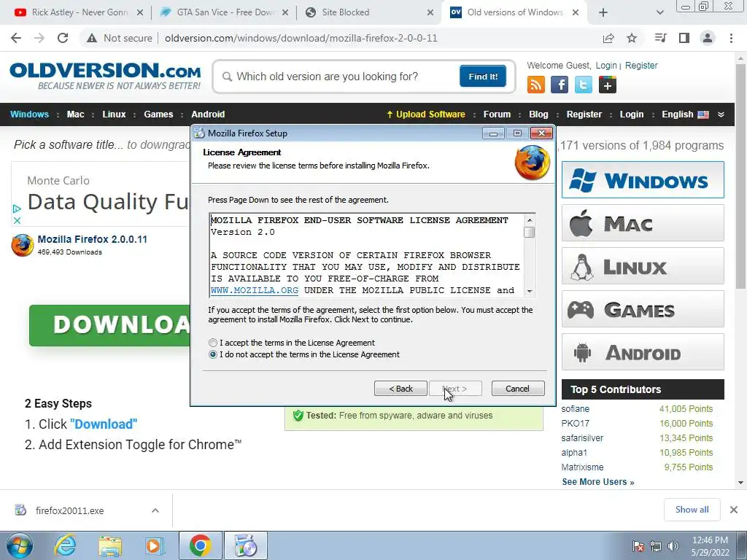Open the Android nav menu item

coord(208,114)
